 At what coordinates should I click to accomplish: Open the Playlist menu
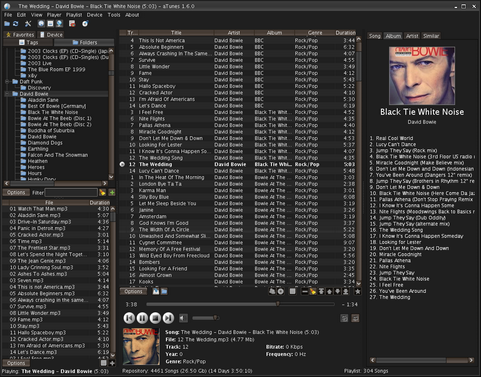[x=74, y=15]
